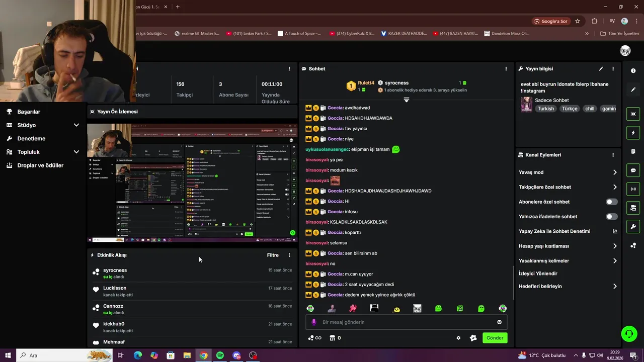
Task: Toggle Yalnızca ifadelerle sohbet switch
Action: [611, 217]
